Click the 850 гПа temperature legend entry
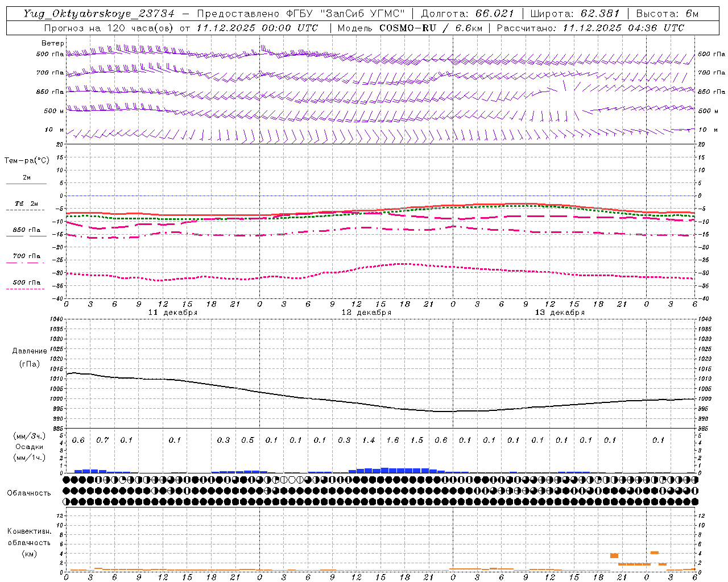Screen dimensions: 728x582 (27, 230)
